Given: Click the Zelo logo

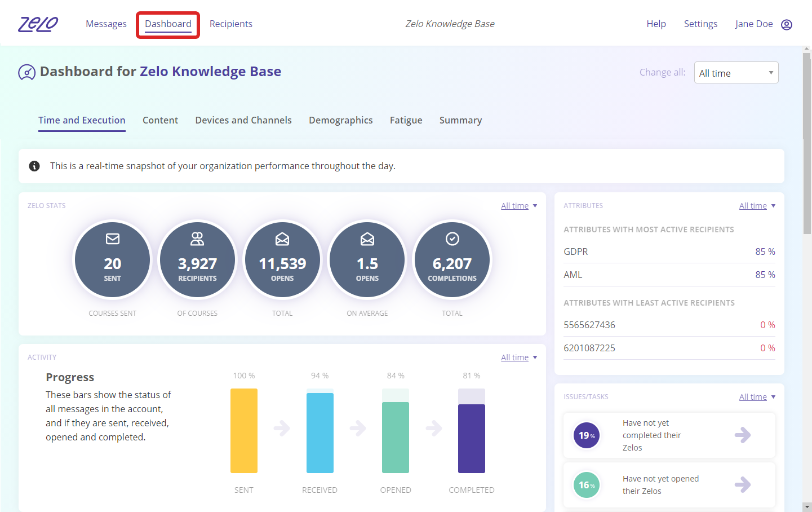Looking at the screenshot, I should point(38,24).
